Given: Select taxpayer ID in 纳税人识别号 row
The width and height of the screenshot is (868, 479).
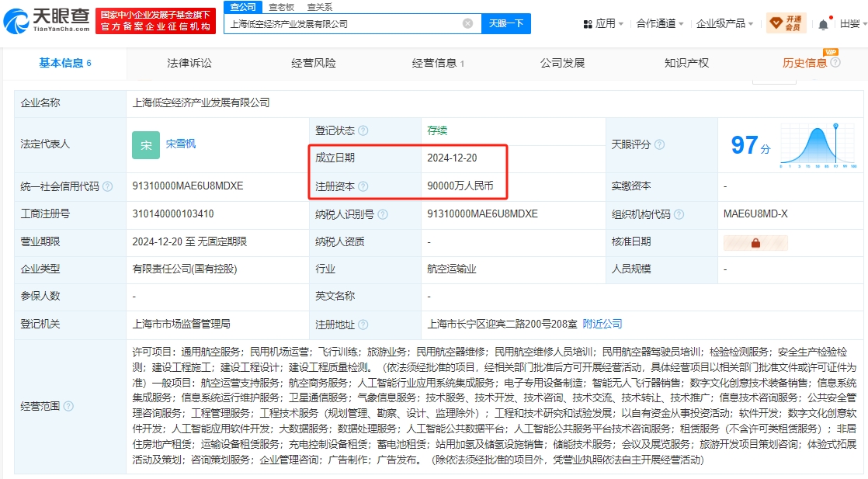Looking at the screenshot, I should 482,213.
